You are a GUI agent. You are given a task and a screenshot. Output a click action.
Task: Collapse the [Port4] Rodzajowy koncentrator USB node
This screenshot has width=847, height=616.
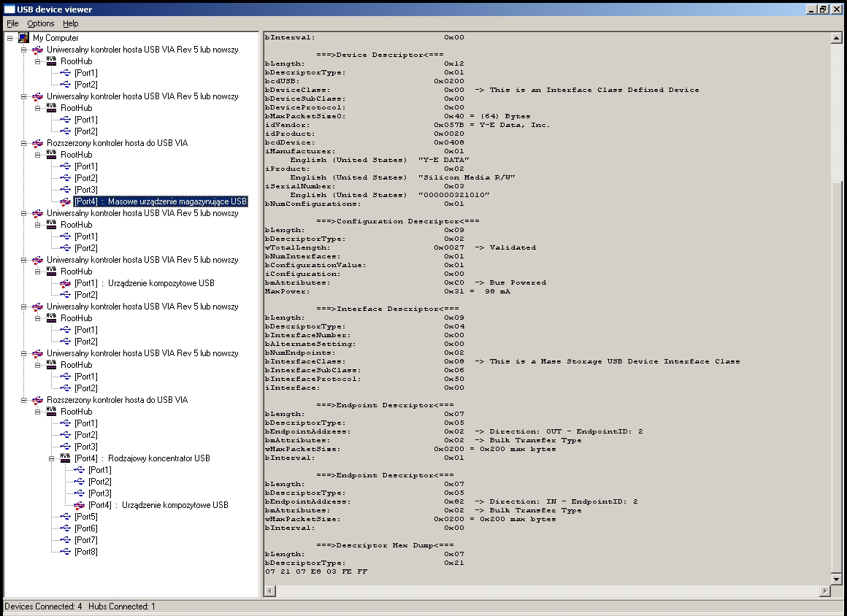pyautogui.click(x=52, y=458)
